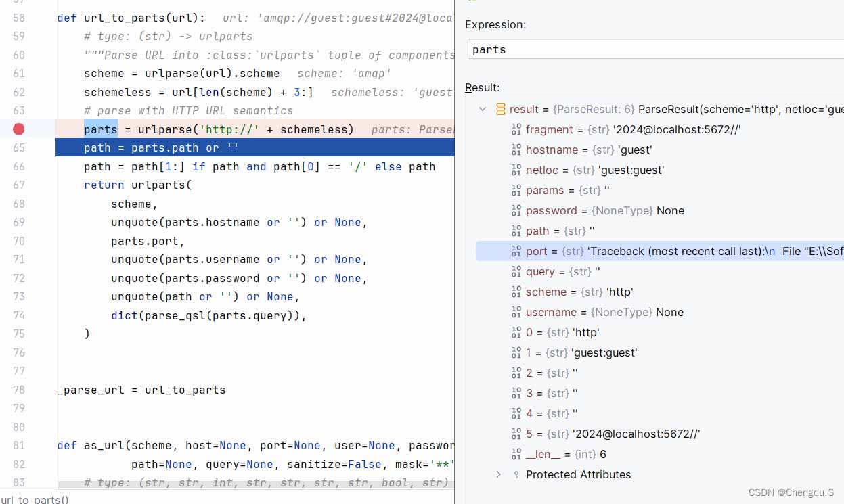Click the variable icon next to scheme

tap(516, 292)
